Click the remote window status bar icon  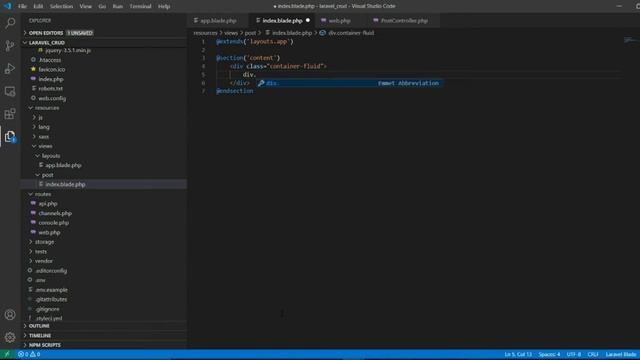[7, 354]
